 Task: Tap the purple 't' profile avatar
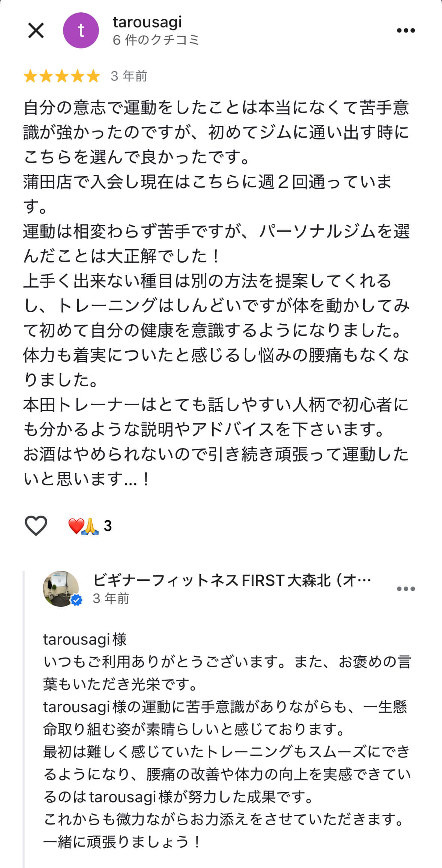81,30
